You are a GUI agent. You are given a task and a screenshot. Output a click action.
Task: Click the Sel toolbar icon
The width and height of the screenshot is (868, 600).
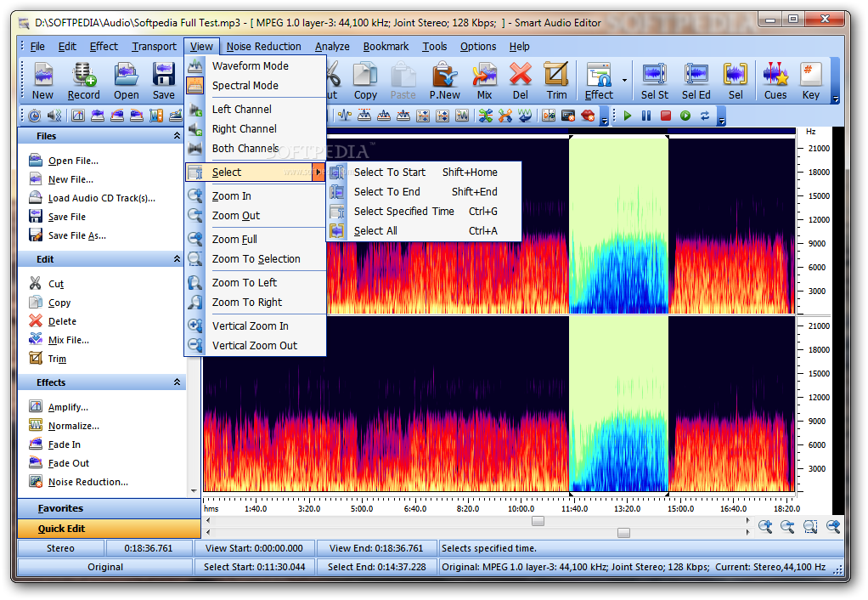coord(736,81)
